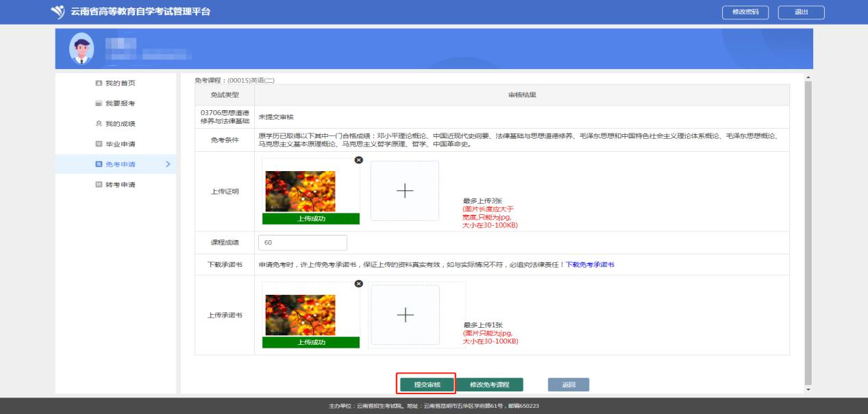Click plus box to add certificate image
The image size is (868, 414).
click(405, 191)
